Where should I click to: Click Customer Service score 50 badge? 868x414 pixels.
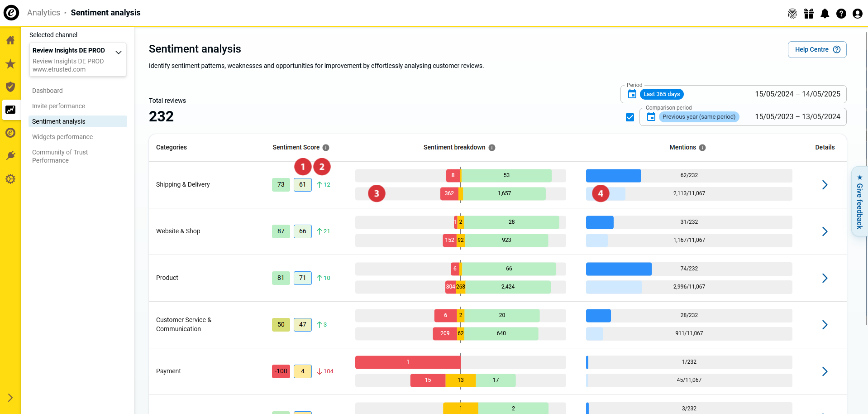click(x=281, y=325)
